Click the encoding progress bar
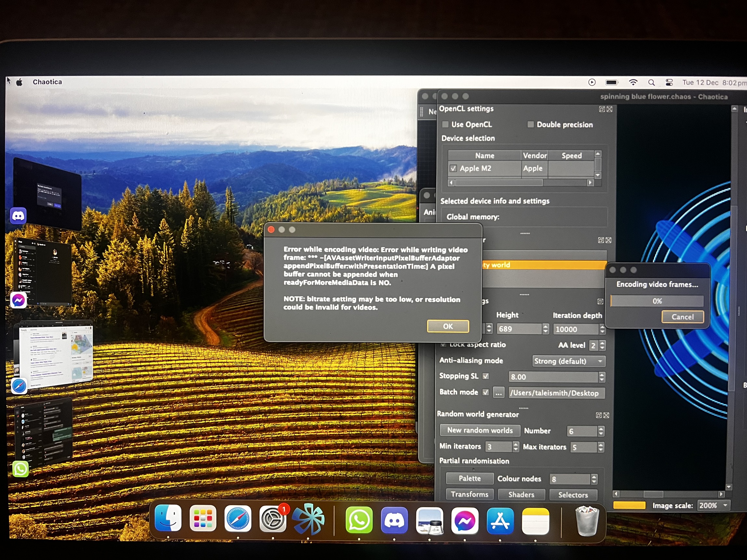747x560 pixels. pos(657,301)
